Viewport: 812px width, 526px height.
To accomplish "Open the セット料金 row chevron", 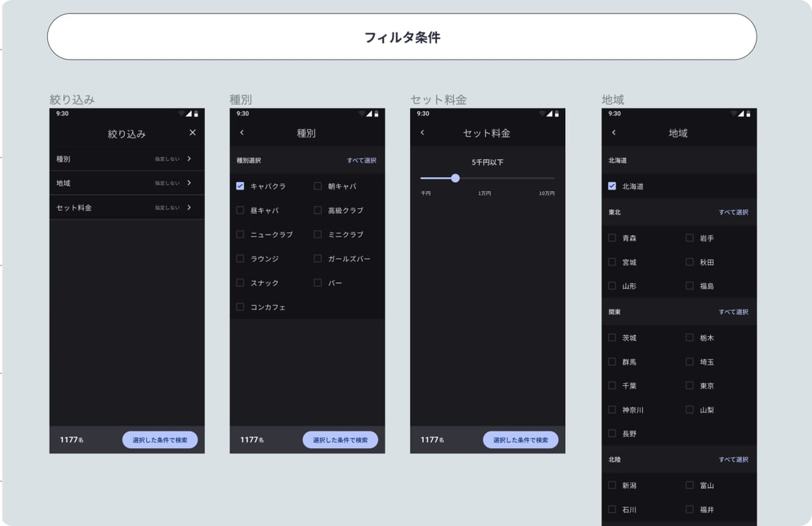I will (189, 208).
